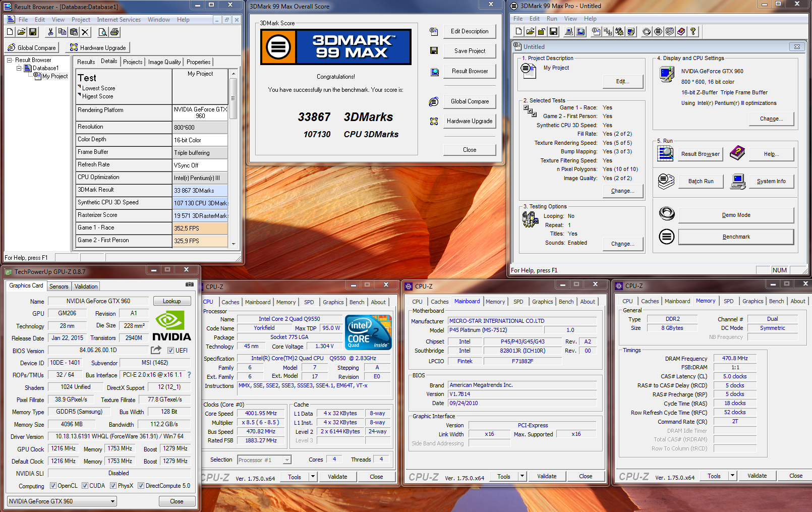Click Open folder icon in Result Browser toolbar
This screenshot has height=512, width=812.
pos(21,32)
